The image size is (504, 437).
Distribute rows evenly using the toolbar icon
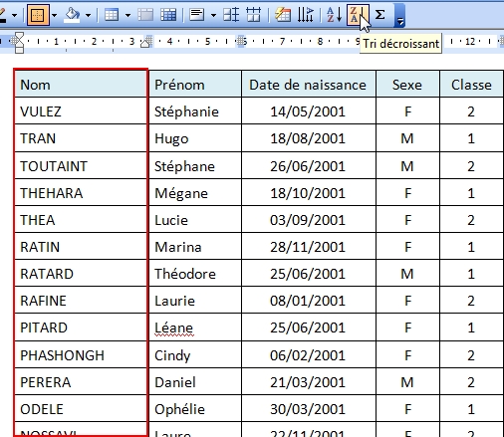(x=231, y=15)
